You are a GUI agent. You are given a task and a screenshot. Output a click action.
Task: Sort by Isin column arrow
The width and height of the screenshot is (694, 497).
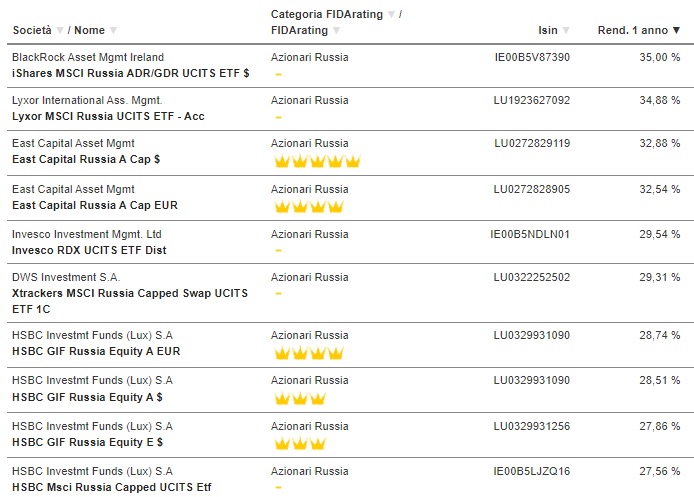tap(566, 31)
